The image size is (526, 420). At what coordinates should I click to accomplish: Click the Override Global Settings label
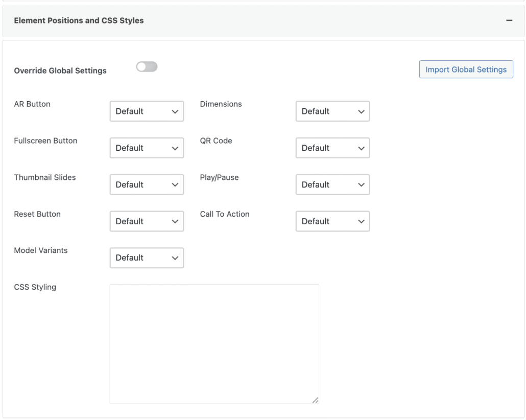60,71
